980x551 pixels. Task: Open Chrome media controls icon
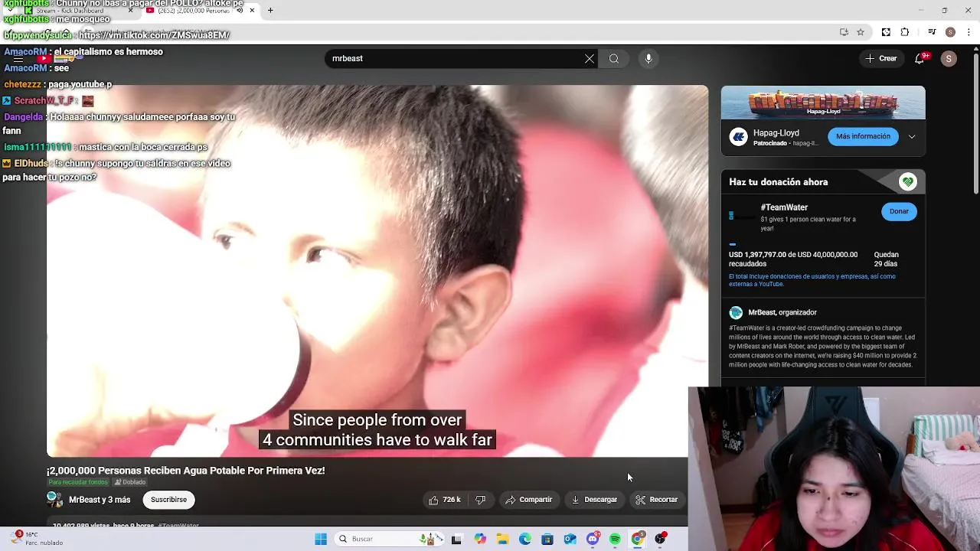point(932,32)
